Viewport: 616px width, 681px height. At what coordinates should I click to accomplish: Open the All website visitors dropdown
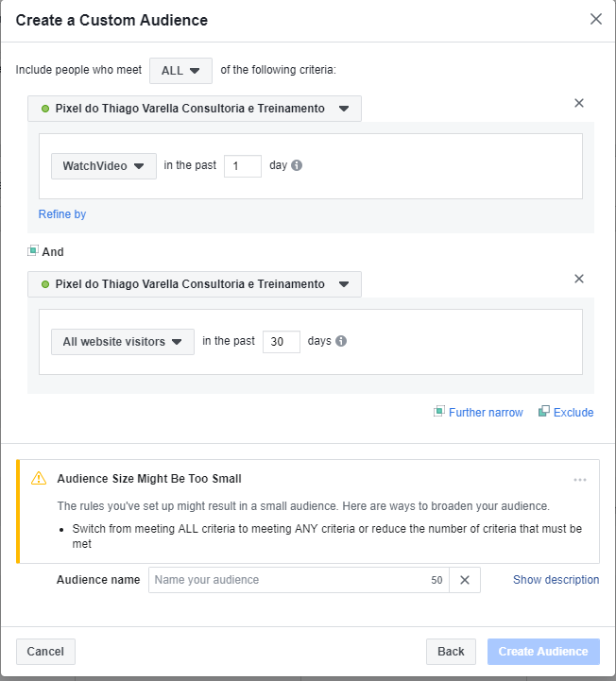tap(123, 342)
